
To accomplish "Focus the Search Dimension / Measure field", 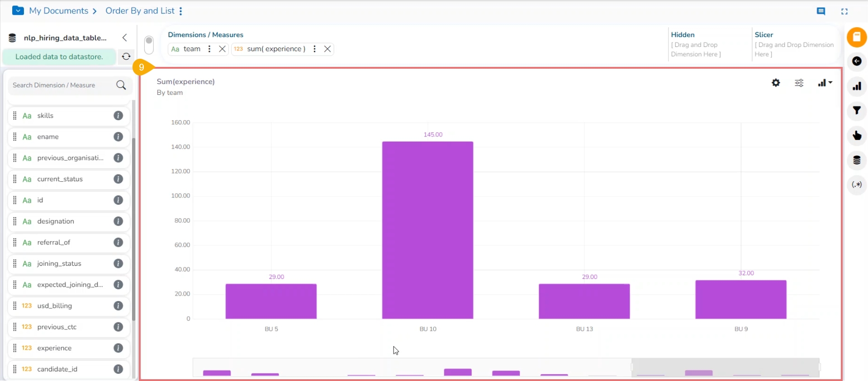I will tap(62, 85).
